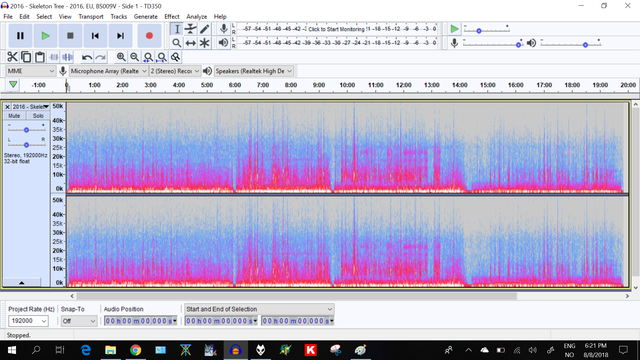
Task: Open the Analyze menu
Action: pyautogui.click(x=196, y=17)
